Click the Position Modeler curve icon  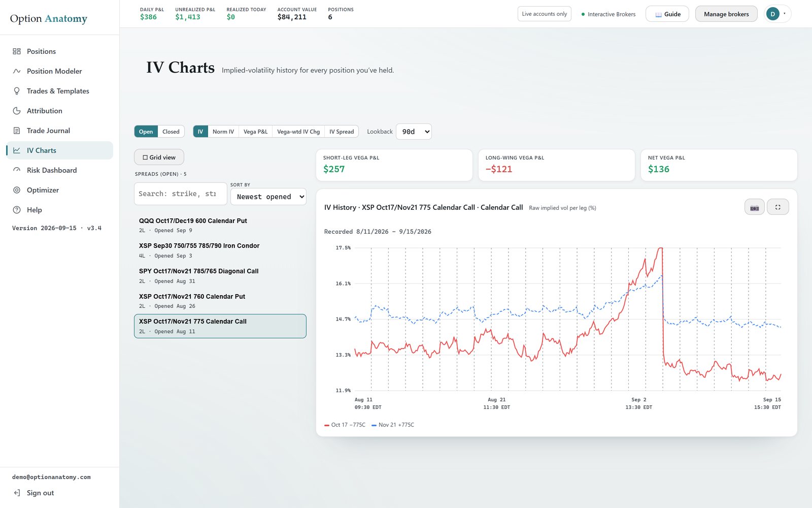click(x=17, y=71)
